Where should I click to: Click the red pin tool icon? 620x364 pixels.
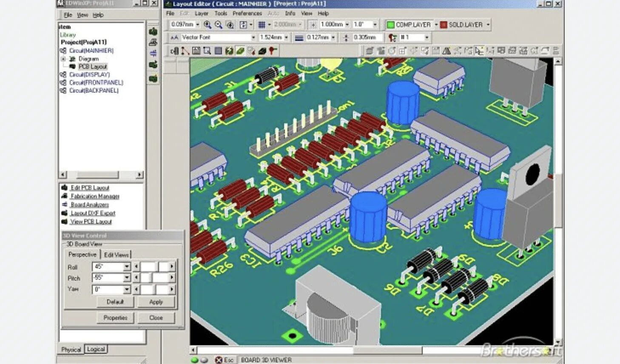point(273,51)
